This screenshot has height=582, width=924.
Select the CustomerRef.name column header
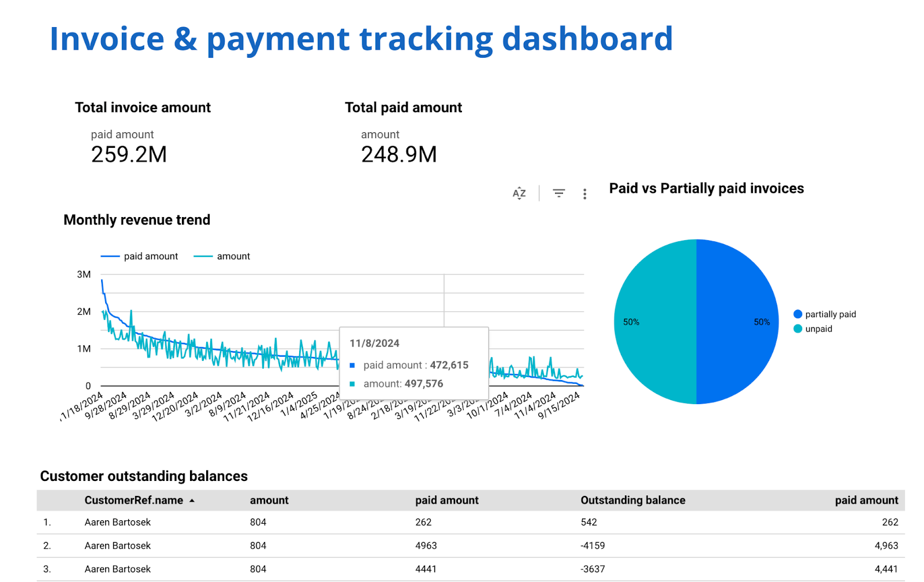133,501
